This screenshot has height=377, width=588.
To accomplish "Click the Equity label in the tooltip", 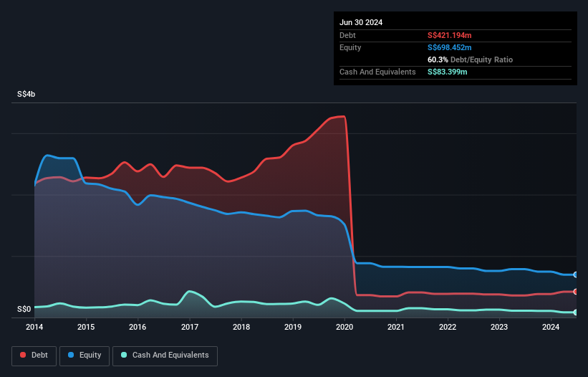I will pyautogui.click(x=350, y=47).
